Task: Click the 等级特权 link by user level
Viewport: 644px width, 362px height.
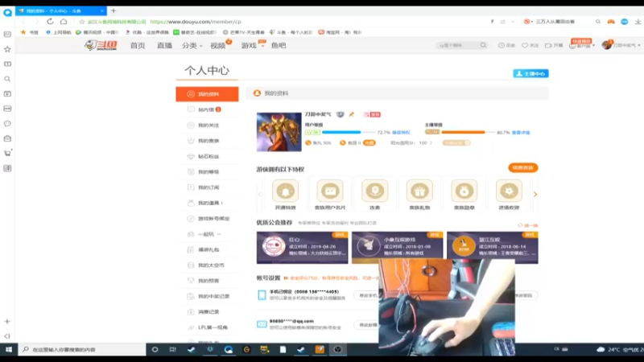Action: 401,133
